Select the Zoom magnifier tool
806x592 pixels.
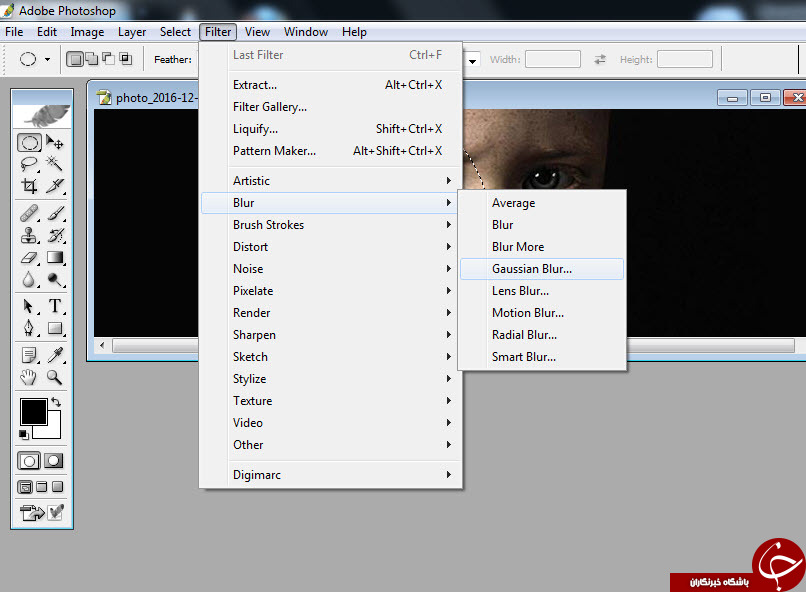point(54,378)
